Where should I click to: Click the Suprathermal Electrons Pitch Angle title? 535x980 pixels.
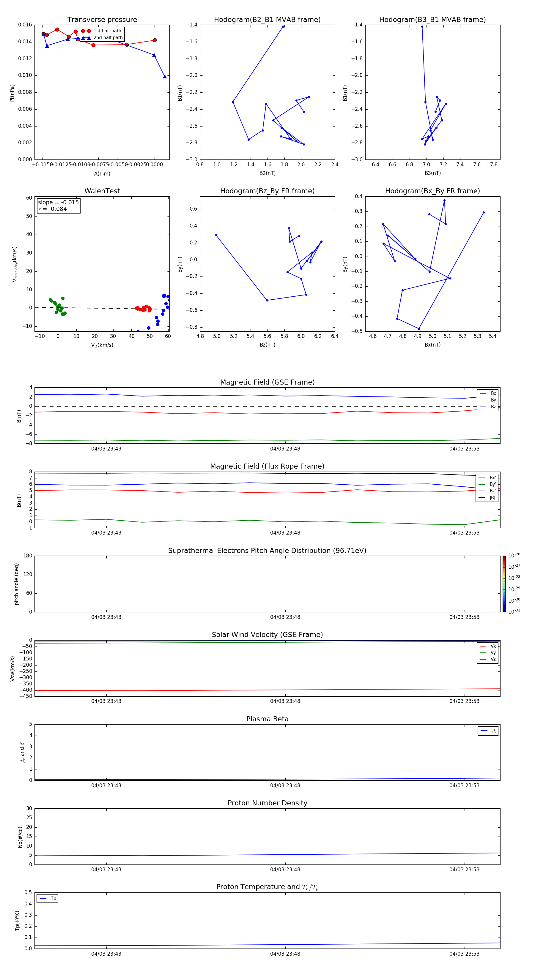(x=267, y=551)
